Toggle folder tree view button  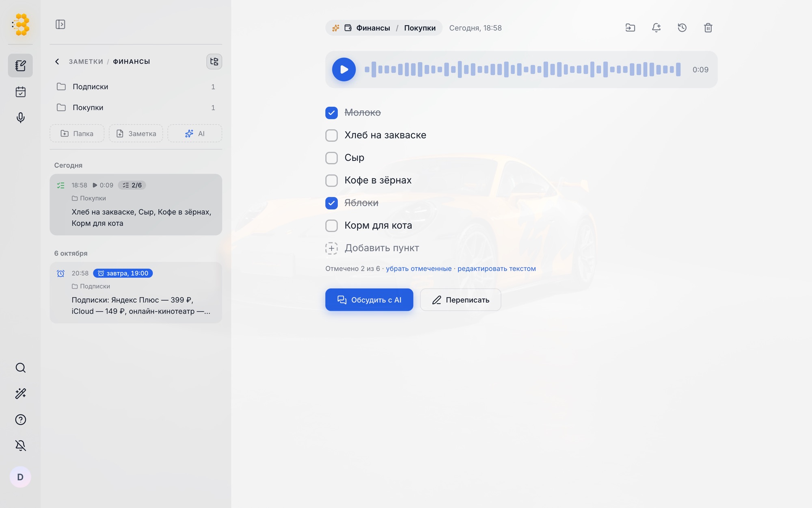pos(214,61)
